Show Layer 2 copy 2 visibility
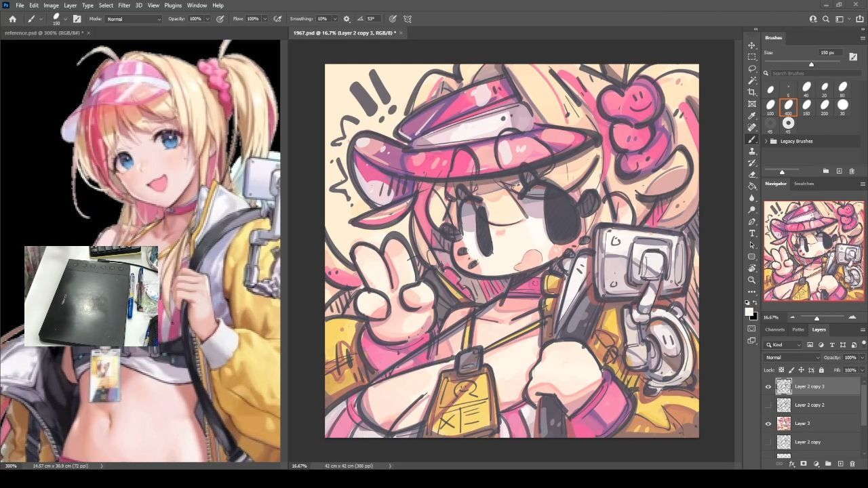The width and height of the screenshot is (868, 488). tap(768, 405)
